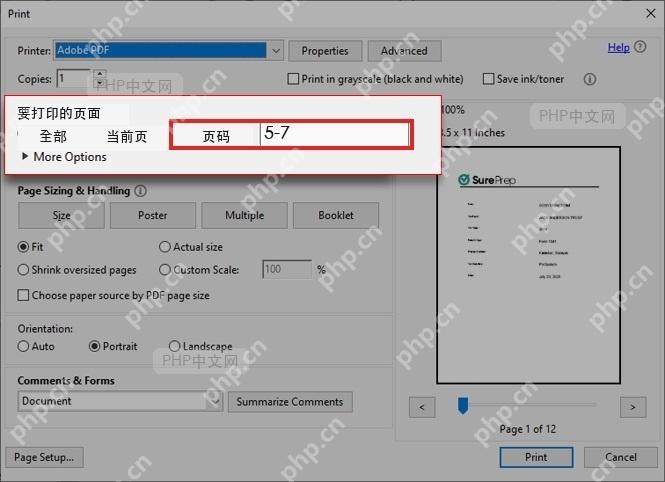Image resolution: width=665 pixels, height=482 pixels.
Task: Set orientation to Auto
Action: (x=23, y=346)
